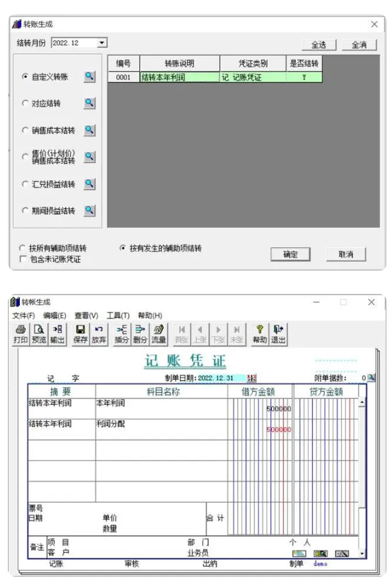Image resolution: width=392 pixels, height=586 pixels.
Task: Open the 工具(T) menu
Action: pos(118,315)
